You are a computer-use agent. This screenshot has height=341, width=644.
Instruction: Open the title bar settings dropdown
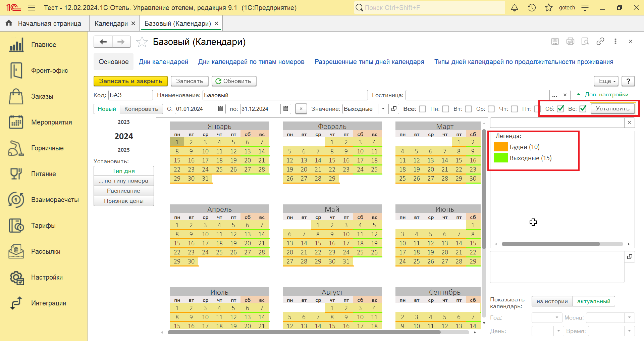585,8
